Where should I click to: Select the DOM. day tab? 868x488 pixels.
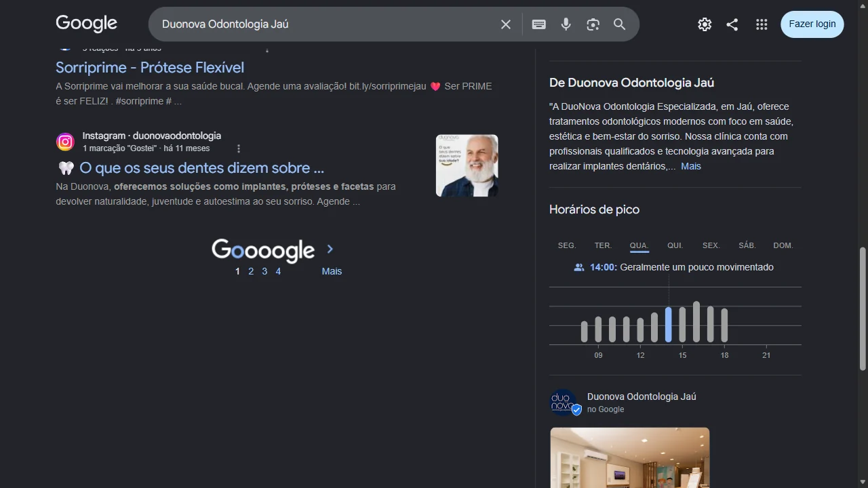783,245
